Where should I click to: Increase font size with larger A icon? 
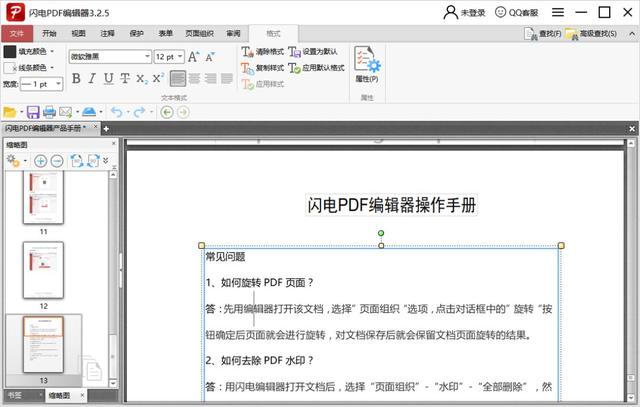click(193, 56)
